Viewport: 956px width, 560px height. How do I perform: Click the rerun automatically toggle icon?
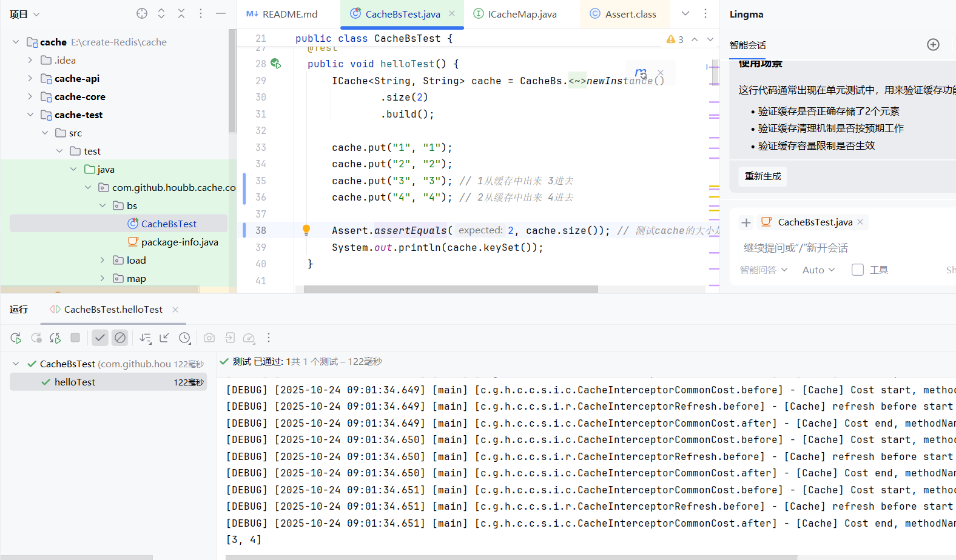pyautogui.click(x=55, y=338)
